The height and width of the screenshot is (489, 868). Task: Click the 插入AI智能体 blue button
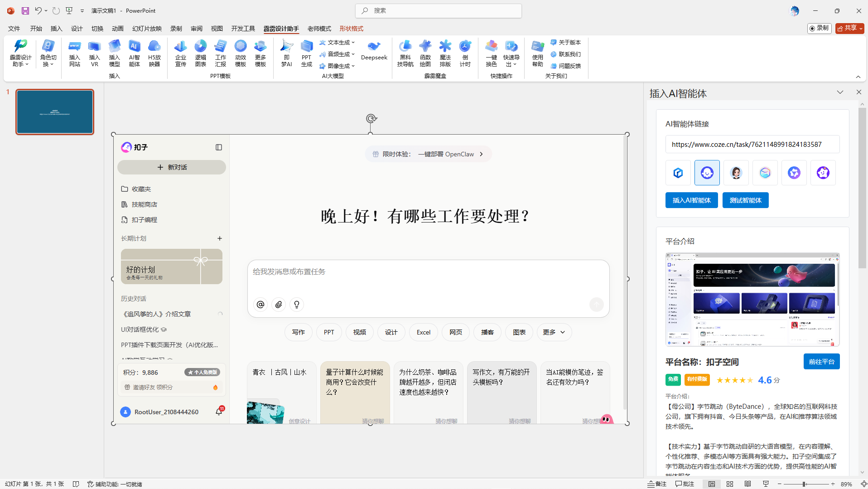click(x=691, y=200)
